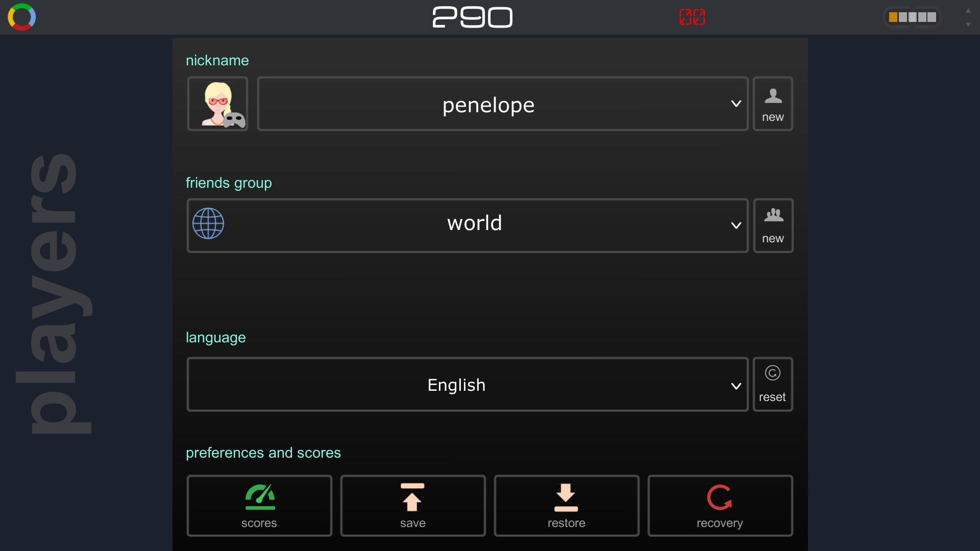
Task: Reset the language setting
Action: tap(773, 384)
